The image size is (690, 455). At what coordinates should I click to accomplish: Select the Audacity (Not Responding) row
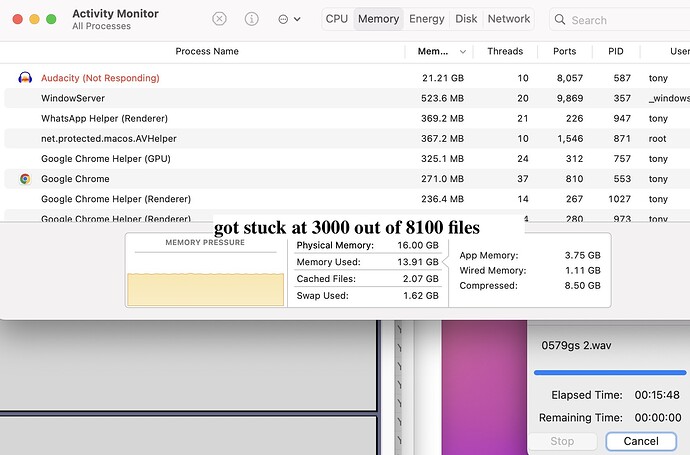click(x=347, y=78)
